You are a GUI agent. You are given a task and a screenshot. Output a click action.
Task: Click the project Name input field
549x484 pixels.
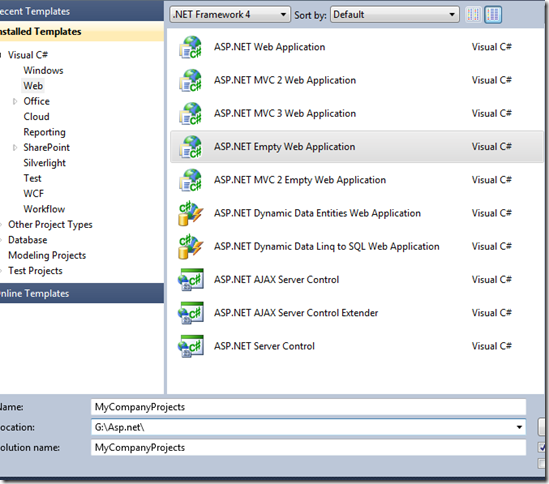coord(308,407)
